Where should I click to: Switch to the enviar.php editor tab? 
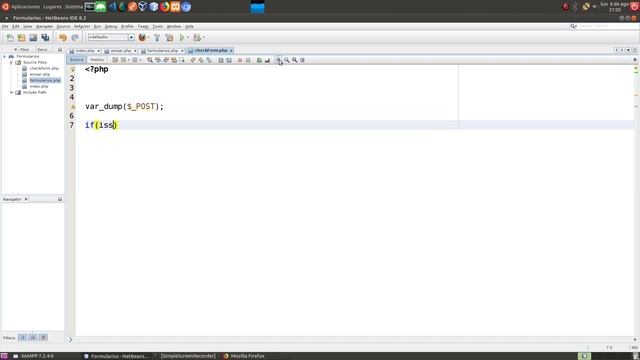pyautogui.click(x=120, y=51)
